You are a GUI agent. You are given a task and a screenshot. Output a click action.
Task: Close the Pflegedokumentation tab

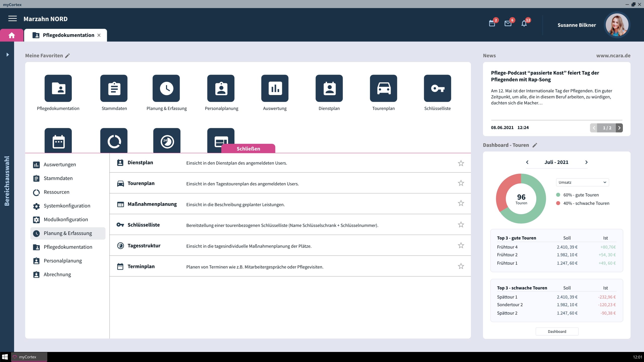pyautogui.click(x=99, y=35)
